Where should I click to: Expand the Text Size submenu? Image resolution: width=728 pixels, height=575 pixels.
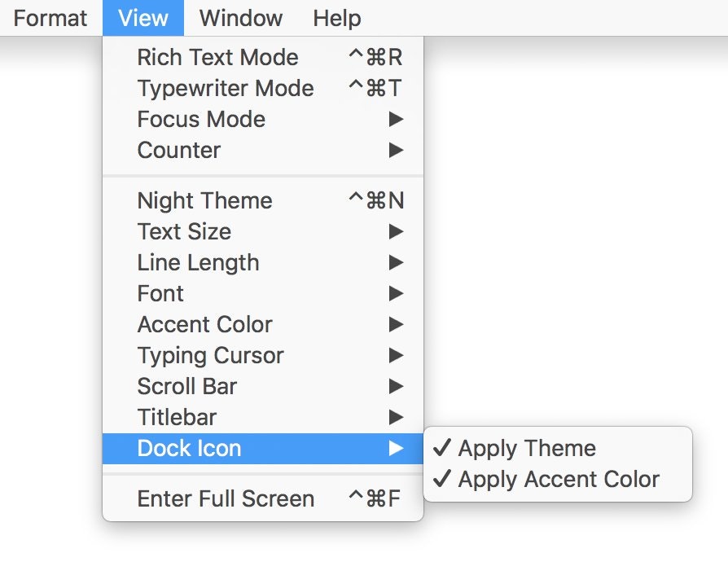(x=263, y=231)
